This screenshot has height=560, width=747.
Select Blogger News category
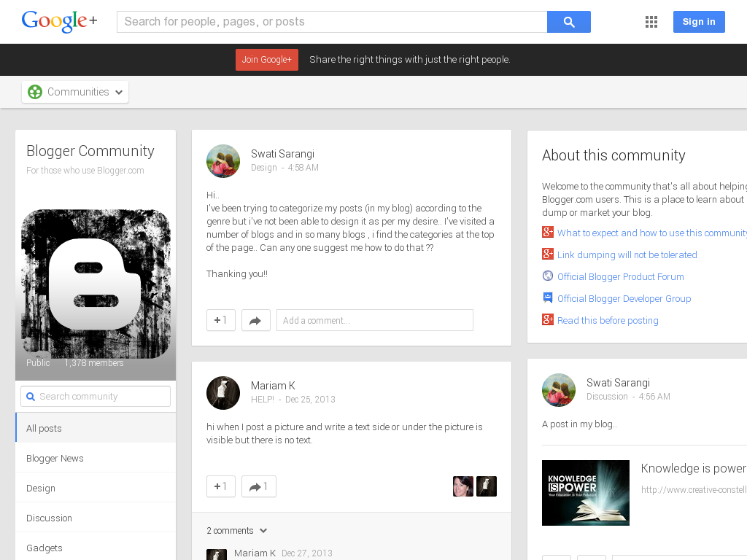(96, 458)
